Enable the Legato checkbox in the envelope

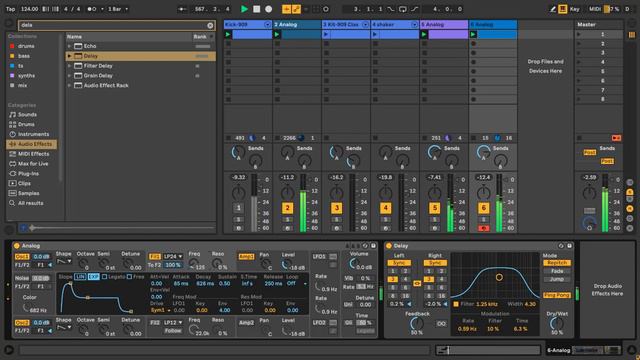[104, 277]
